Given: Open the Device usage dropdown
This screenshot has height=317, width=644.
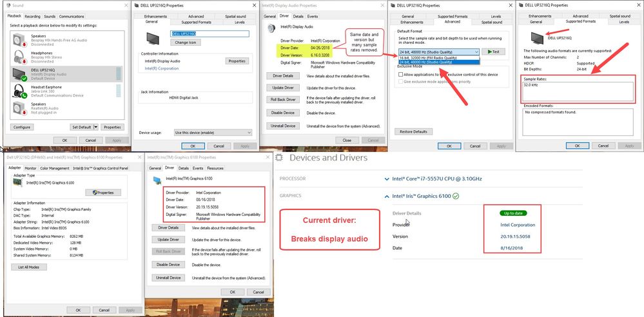Looking at the screenshot, I should [213, 133].
